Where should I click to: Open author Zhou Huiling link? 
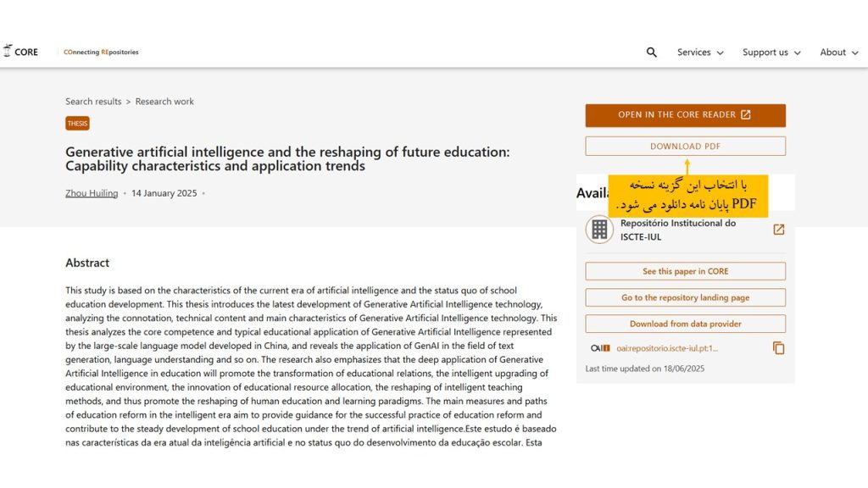pyautogui.click(x=92, y=193)
